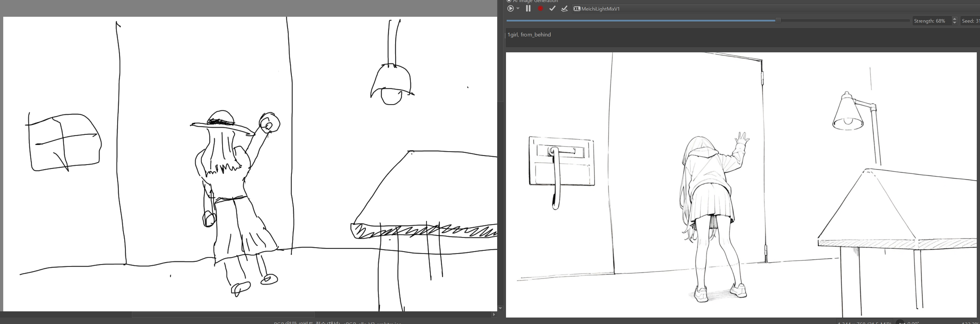The height and width of the screenshot is (324, 980).
Task: Pause live image generation
Action: coord(528,8)
